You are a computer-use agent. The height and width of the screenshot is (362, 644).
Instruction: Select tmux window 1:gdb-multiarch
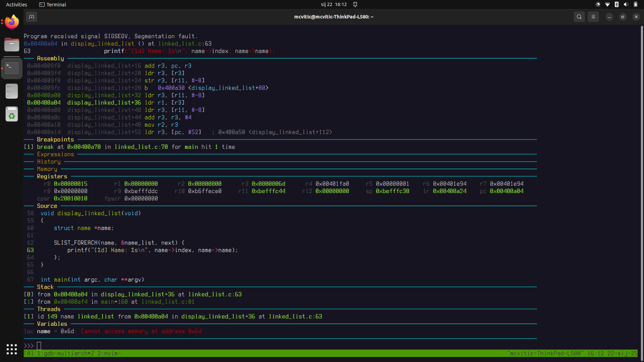pyautogui.click(x=66, y=353)
